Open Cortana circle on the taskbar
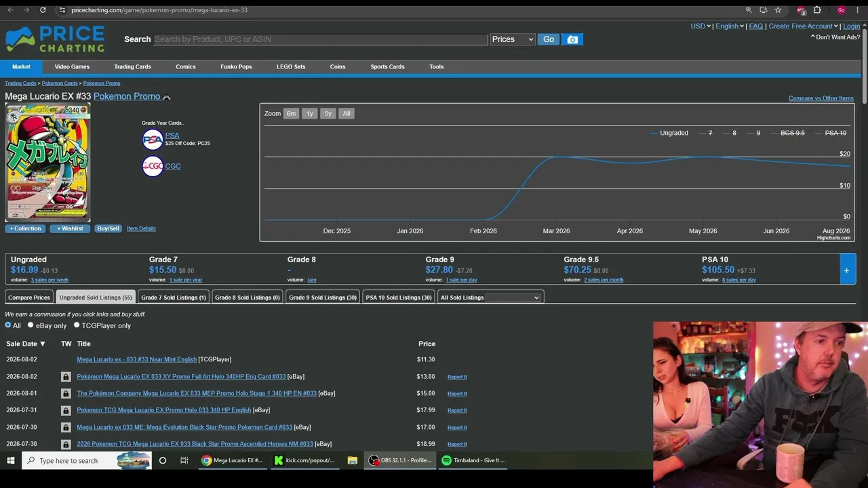The height and width of the screenshot is (488, 868). click(x=163, y=460)
